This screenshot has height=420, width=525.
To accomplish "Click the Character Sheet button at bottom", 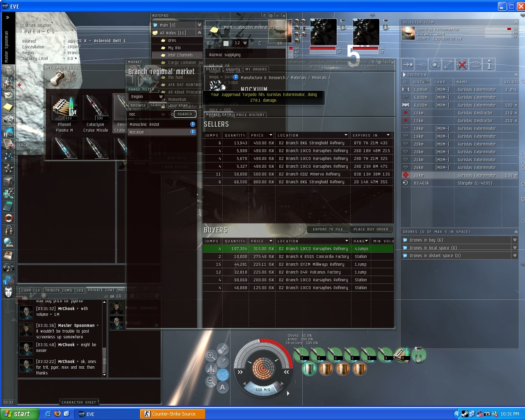I will coord(79,402).
